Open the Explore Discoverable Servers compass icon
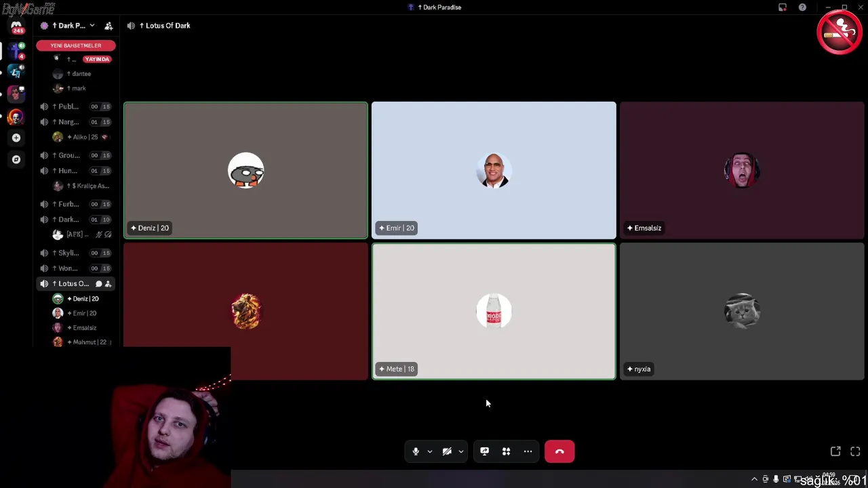Viewport: 868px width, 488px height. pos(16,159)
